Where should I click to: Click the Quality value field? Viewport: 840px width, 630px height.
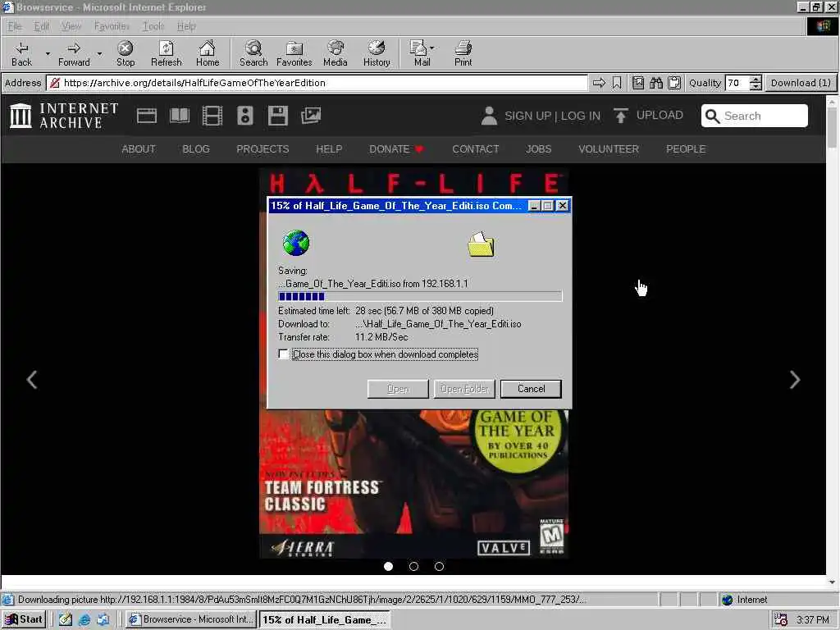tap(737, 83)
